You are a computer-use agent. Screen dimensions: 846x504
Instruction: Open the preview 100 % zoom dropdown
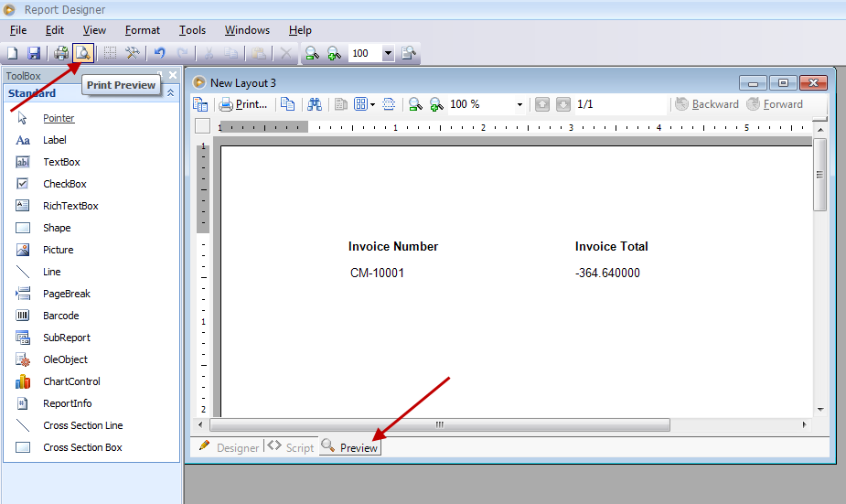pyautogui.click(x=519, y=104)
